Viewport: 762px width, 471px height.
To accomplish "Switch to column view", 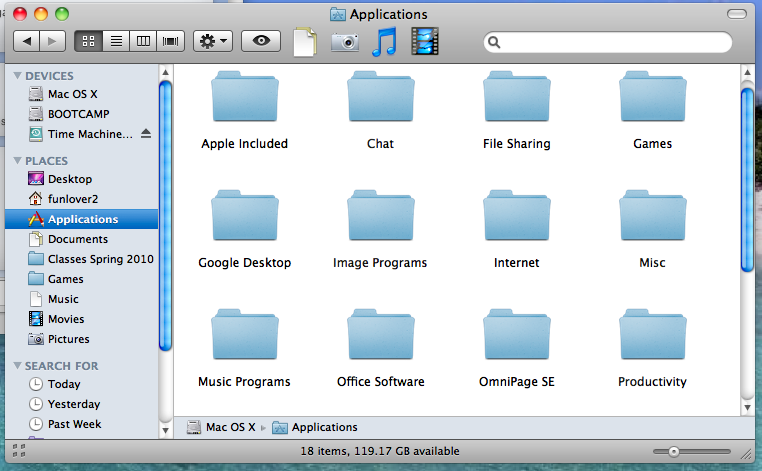I will [143, 41].
